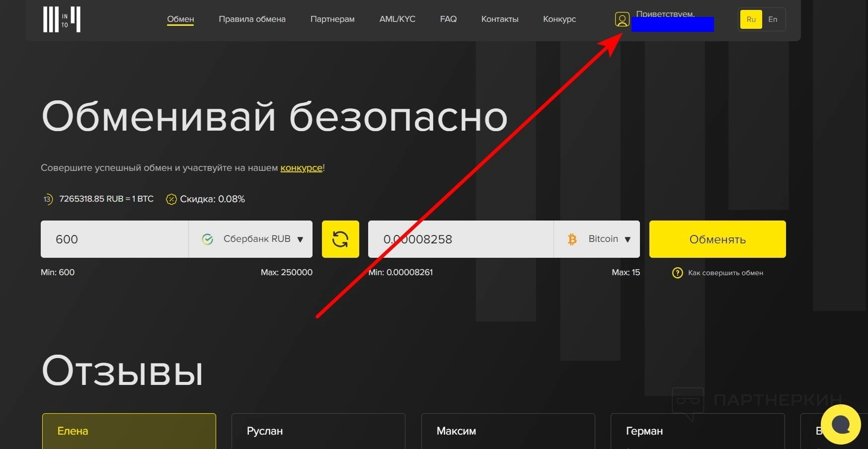Swap exchange direction with the yellow arrows button
The height and width of the screenshot is (449, 868).
340,239
